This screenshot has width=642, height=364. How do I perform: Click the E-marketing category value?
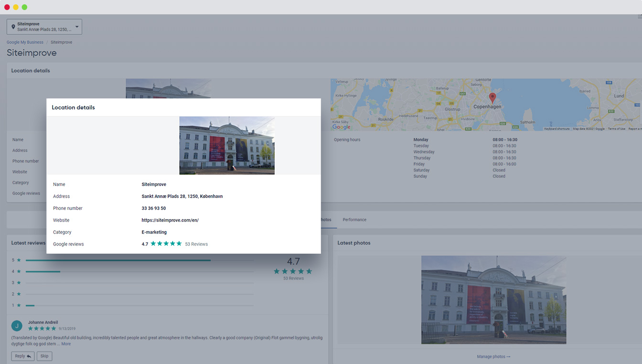(154, 232)
